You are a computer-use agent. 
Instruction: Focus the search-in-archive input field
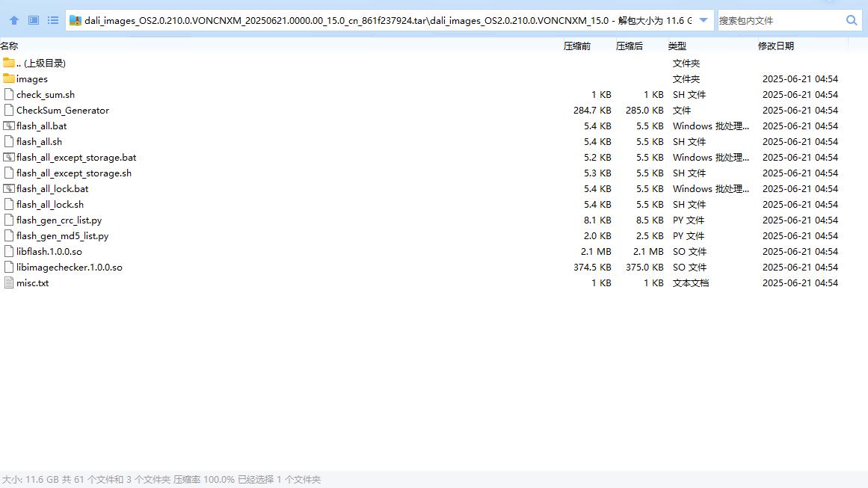click(781, 20)
